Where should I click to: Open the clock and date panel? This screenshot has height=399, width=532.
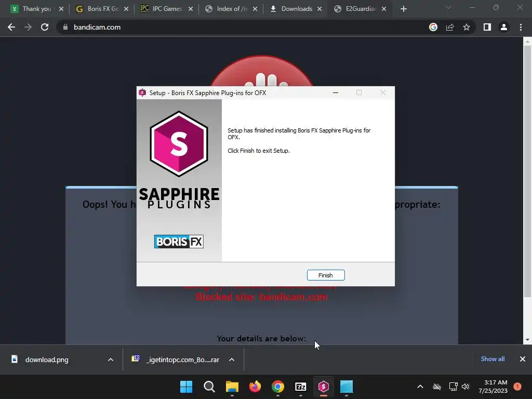[x=493, y=387]
